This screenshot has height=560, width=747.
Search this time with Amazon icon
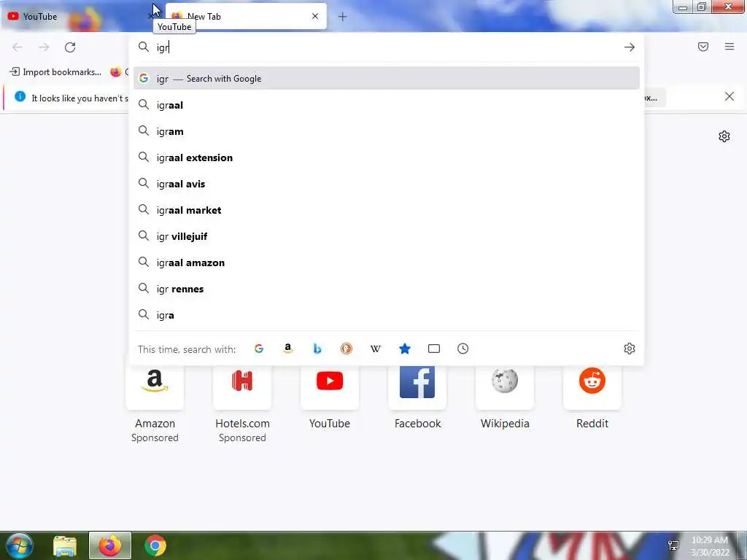287,349
